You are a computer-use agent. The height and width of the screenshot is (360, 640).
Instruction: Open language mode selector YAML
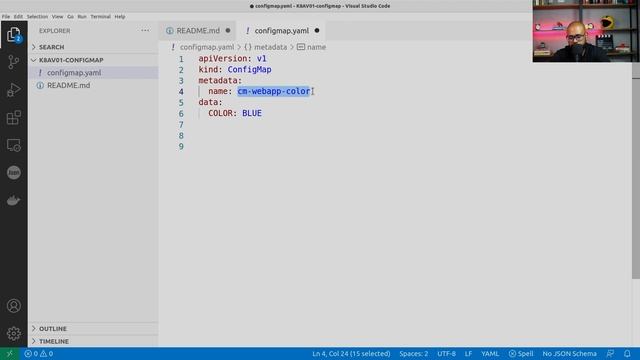click(x=490, y=353)
